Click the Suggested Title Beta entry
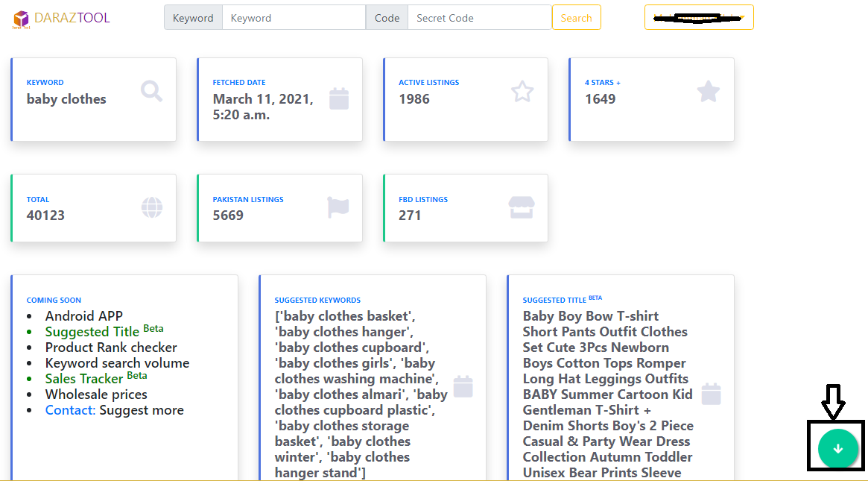Screen dimensions: 868x481 (92, 331)
